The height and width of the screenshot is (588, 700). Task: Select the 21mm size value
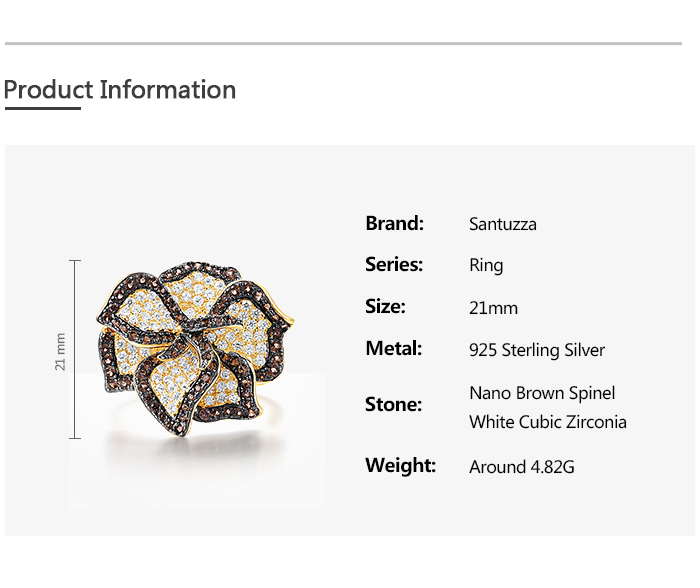point(493,308)
